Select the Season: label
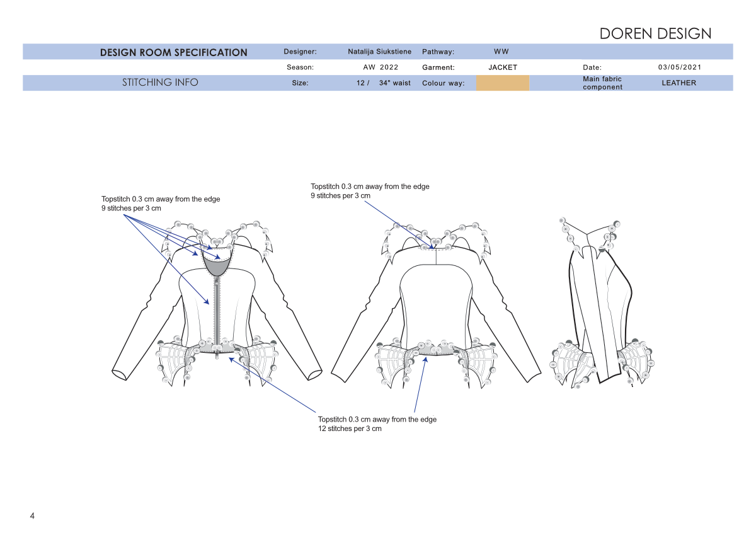Image resolution: width=756 pixels, height=535 pixels. pyautogui.click(x=300, y=67)
